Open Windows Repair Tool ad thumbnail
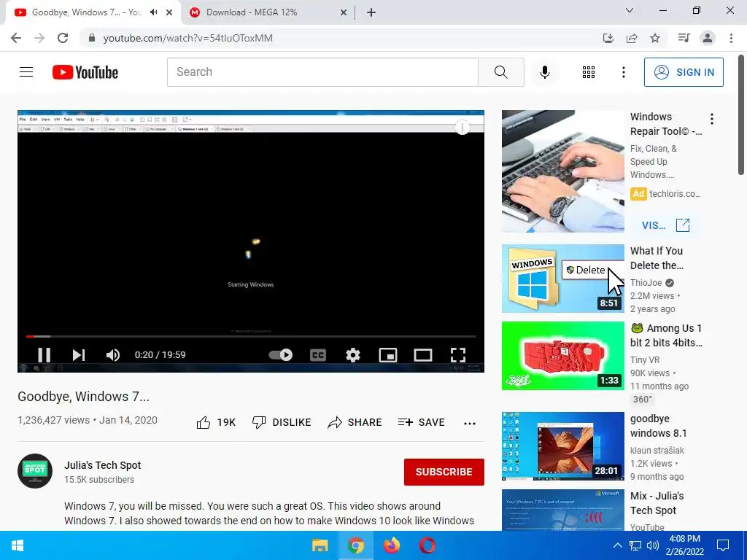The height and width of the screenshot is (560, 747). 562,171
